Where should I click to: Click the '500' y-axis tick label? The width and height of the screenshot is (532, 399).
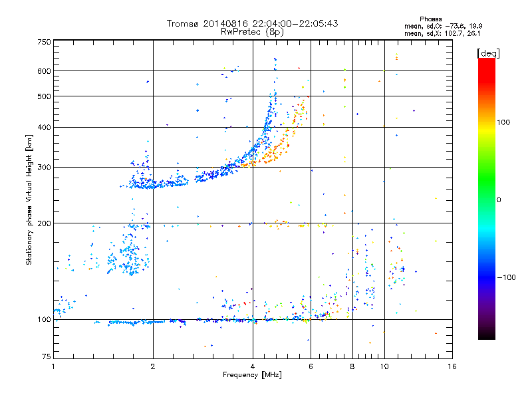tap(44, 96)
